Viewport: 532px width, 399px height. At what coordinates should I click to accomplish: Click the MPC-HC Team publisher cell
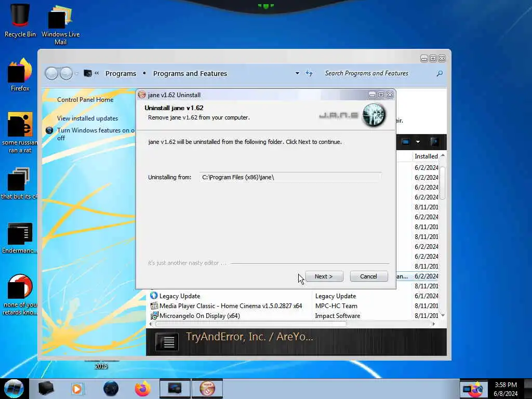336,305
